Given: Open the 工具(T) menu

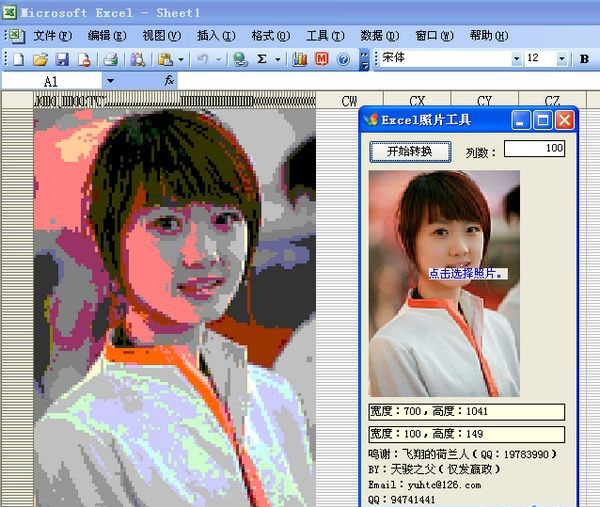Looking at the screenshot, I should coord(325,36).
